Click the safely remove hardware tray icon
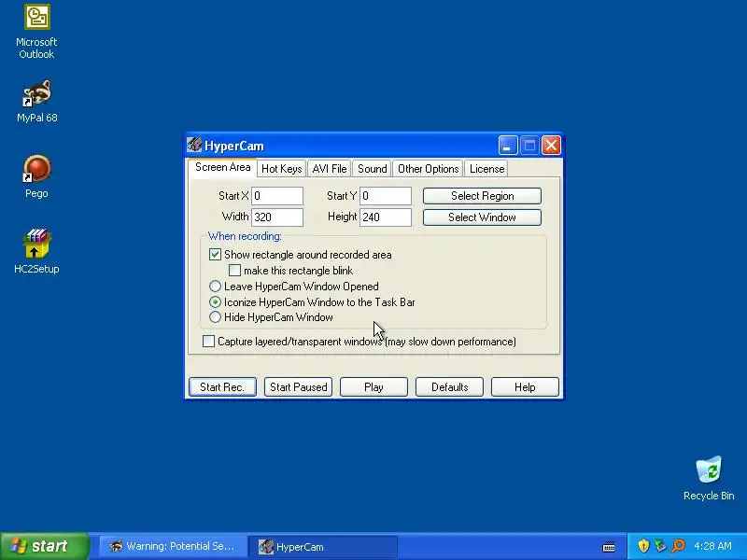This screenshot has height=560, width=747. pos(660,546)
